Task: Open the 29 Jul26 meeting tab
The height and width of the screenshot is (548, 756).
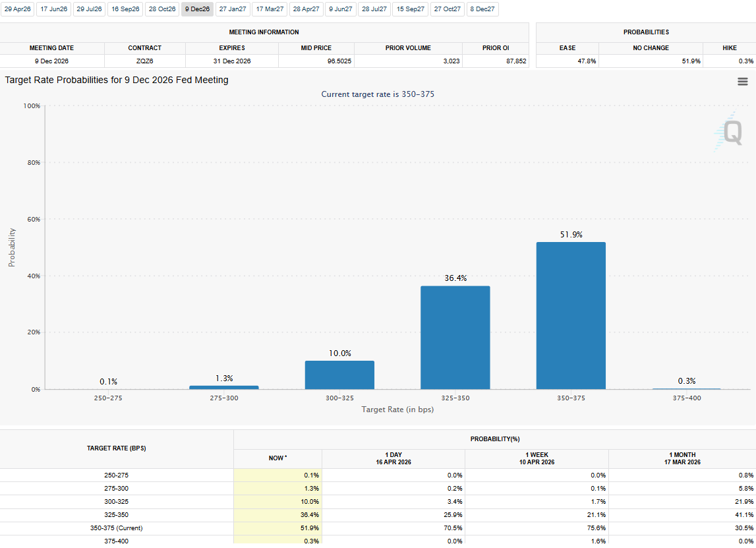Action: pyautogui.click(x=89, y=9)
